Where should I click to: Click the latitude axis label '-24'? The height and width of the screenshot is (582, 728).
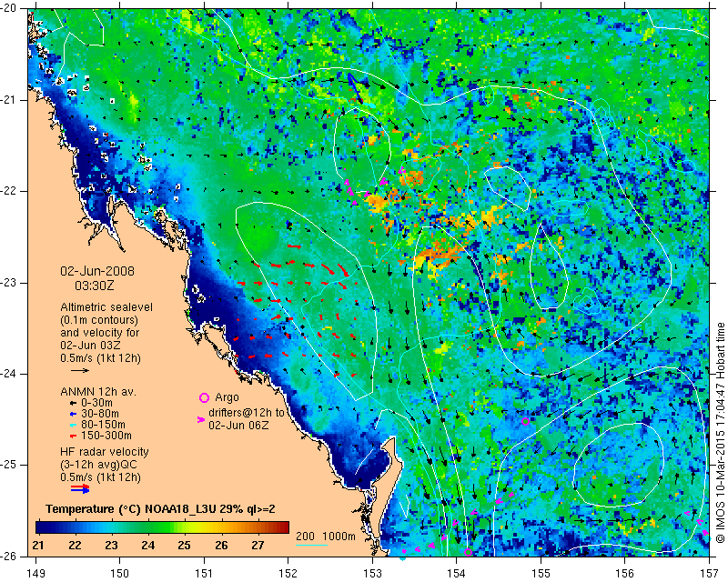coord(9,374)
